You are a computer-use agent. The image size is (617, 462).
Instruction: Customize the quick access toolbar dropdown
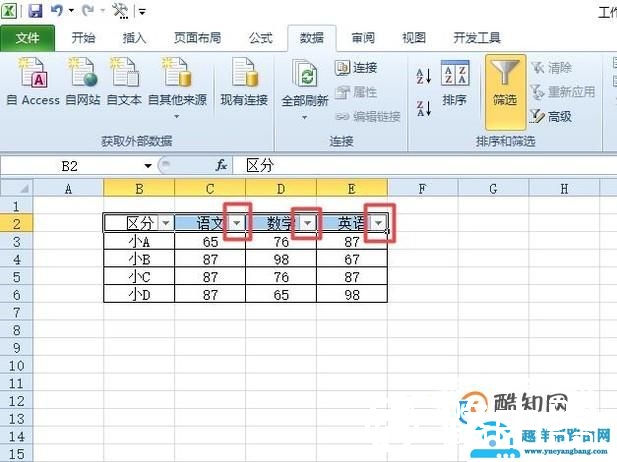click(142, 12)
